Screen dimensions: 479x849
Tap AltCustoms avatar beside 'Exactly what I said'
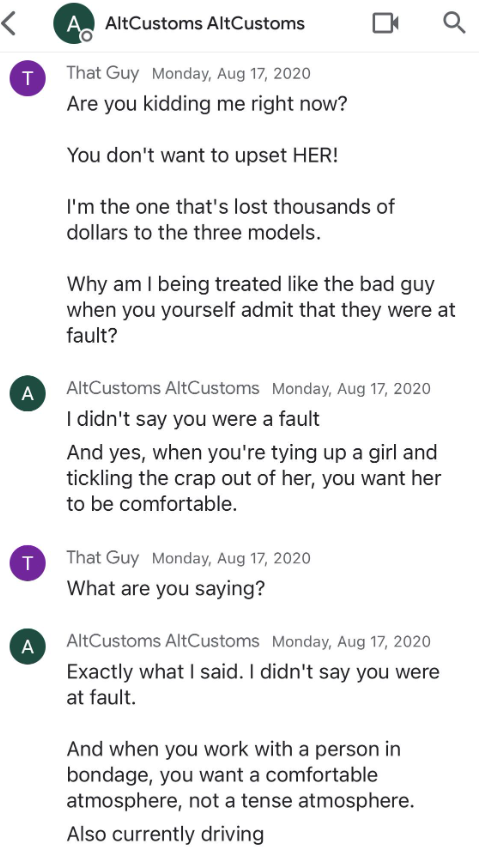click(28, 646)
